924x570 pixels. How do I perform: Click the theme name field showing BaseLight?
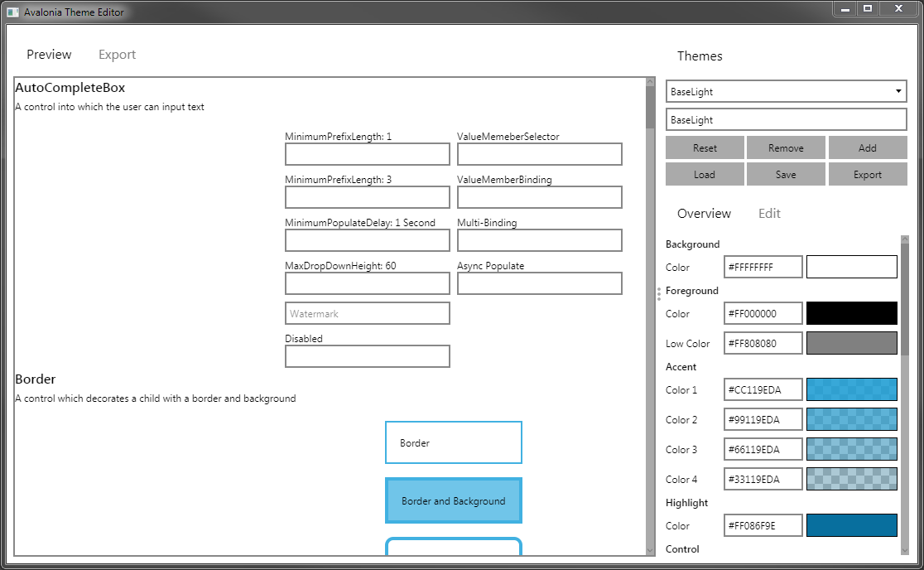pyautogui.click(x=786, y=119)
